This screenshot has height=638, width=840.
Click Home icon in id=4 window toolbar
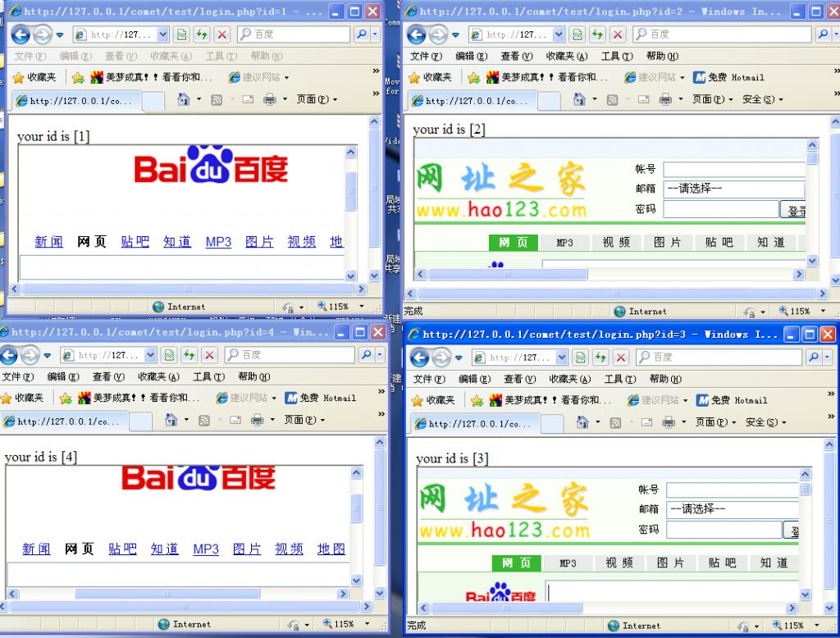click(x=171, y=420)
